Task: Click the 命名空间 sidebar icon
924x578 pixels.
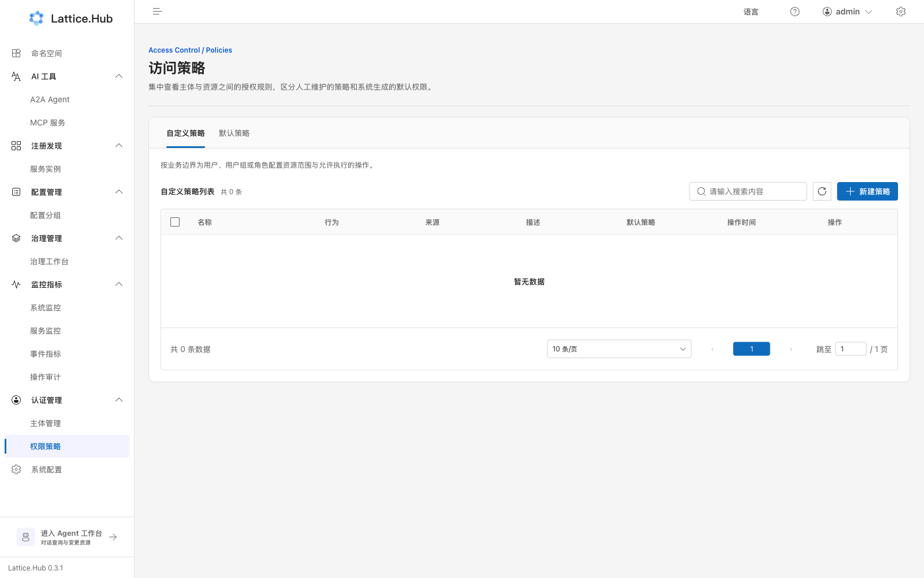Action: click(x=16, y=53)
